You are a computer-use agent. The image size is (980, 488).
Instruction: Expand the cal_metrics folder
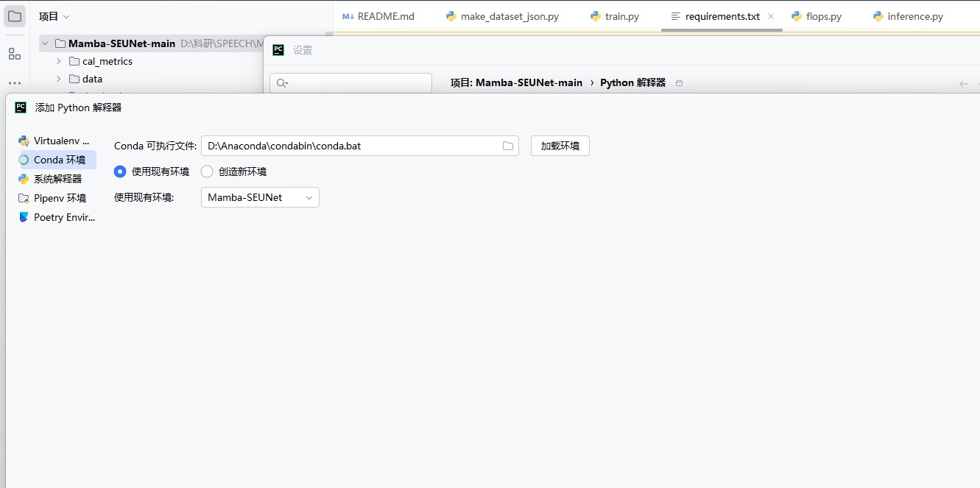click(58, 61)
